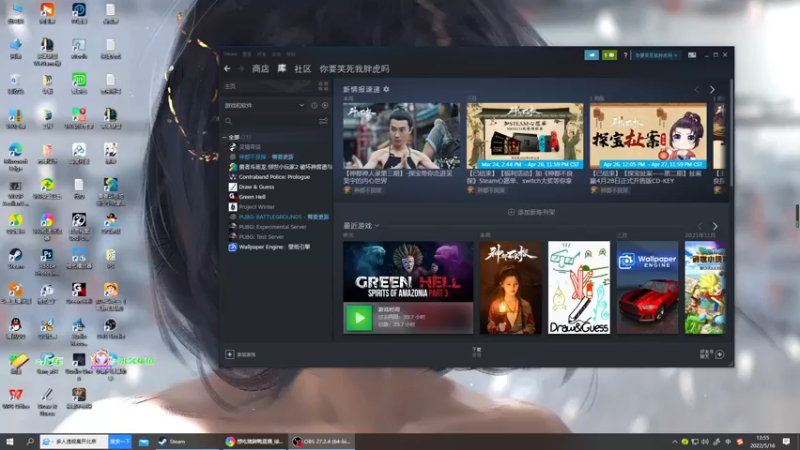Open Steam help question mark
This screenshot has width=800, height=450.
coord(625,55)
